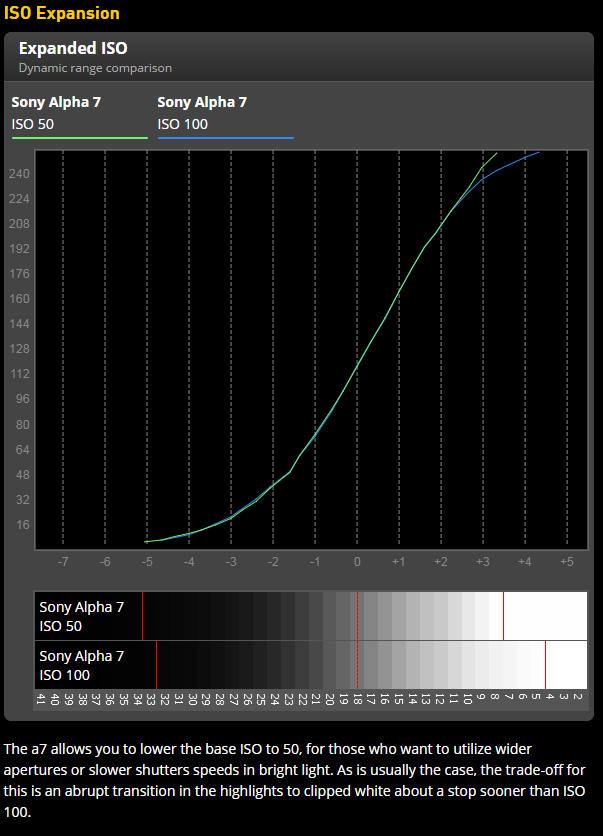Click the ISO 100 shadow limit red marker
This screenshot has height=836, width=603.
[156, 665]
